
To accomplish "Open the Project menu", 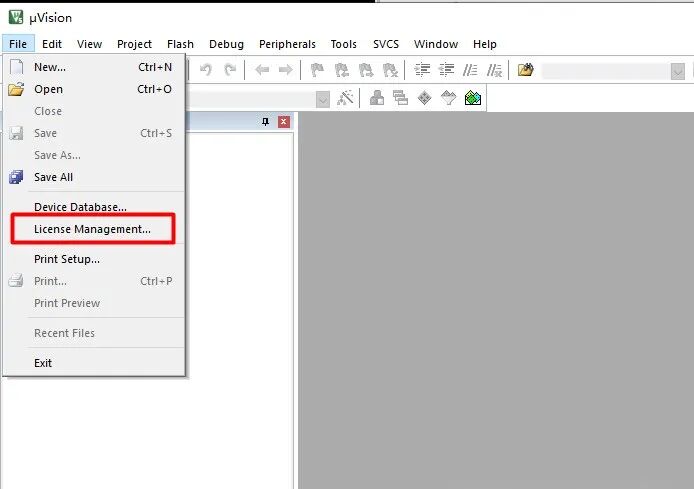I will (134, 44).
